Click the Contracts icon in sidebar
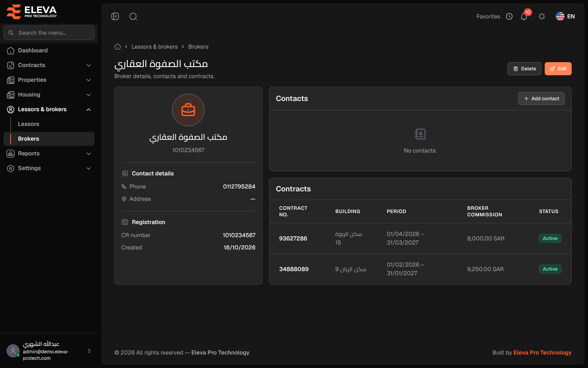 point(11,65)
